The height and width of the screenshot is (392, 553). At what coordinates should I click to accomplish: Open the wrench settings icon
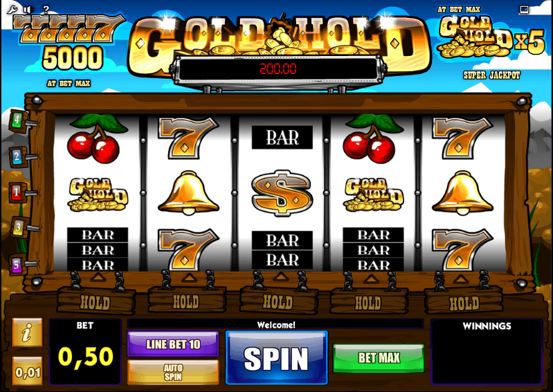[x=12, y=10]
